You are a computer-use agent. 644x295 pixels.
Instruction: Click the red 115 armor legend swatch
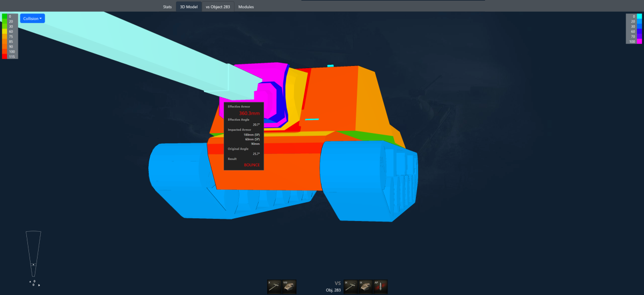[x=5, y=56]
